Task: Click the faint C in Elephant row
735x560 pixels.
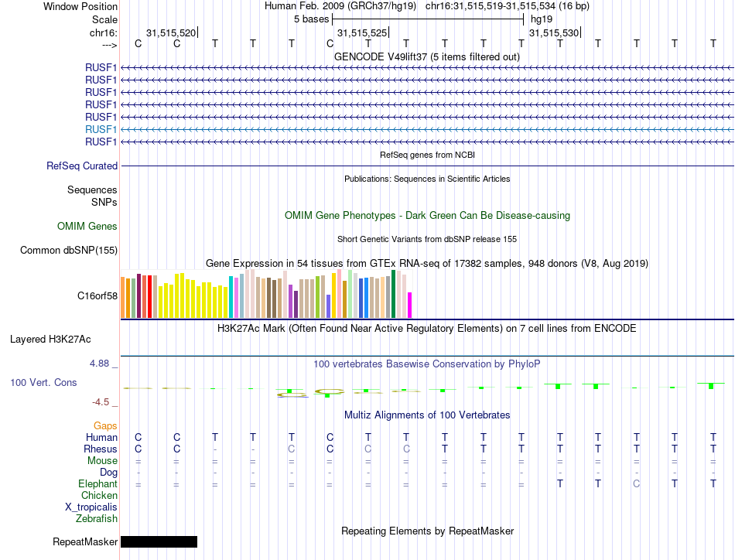Action: coord(636,483)
